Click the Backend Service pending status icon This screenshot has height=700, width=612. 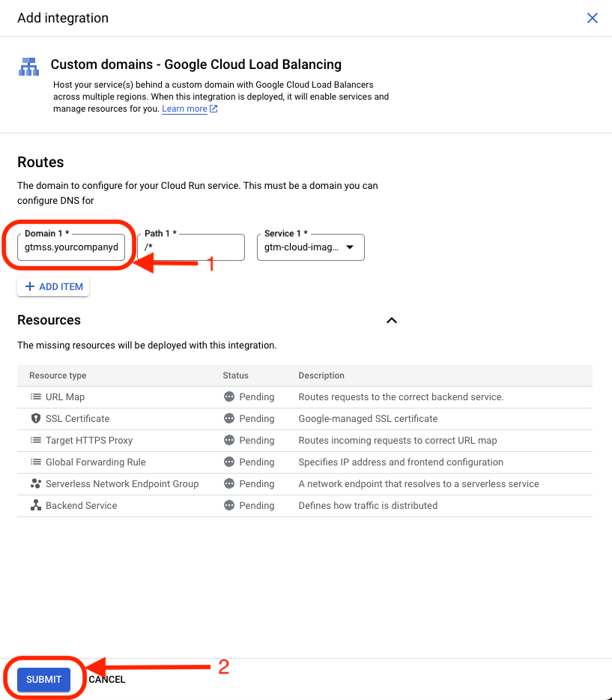tap(229, 506)
